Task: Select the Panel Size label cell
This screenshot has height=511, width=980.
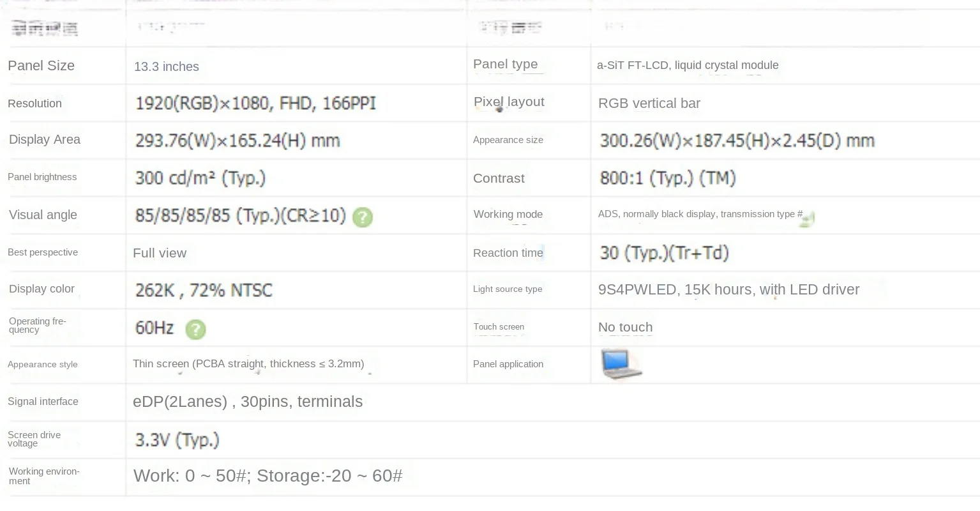Action: pos(41,66)
